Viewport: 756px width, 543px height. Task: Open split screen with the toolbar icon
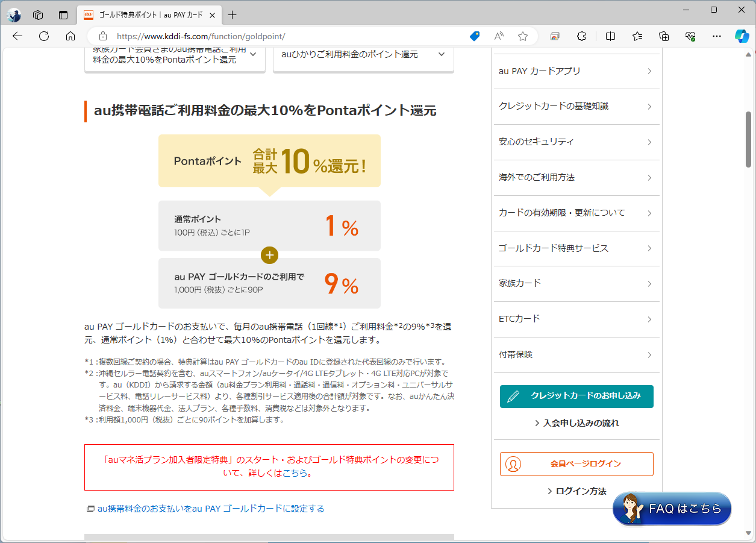[610, 36]
